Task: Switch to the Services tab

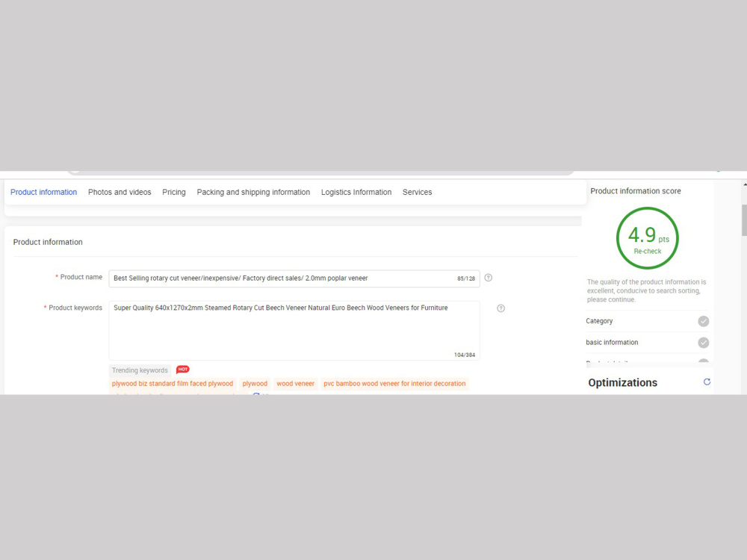Action: click(x=418, y=192)
